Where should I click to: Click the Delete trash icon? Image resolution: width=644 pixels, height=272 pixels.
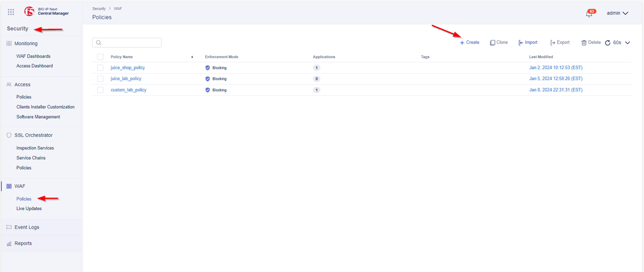coord(584,43)
